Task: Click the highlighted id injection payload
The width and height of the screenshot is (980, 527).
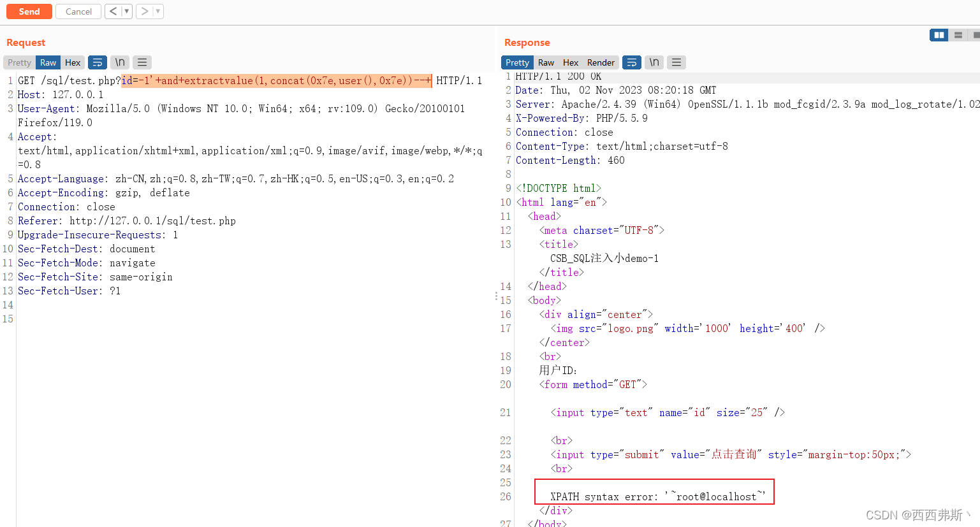Action: click(x=277, y=80)
